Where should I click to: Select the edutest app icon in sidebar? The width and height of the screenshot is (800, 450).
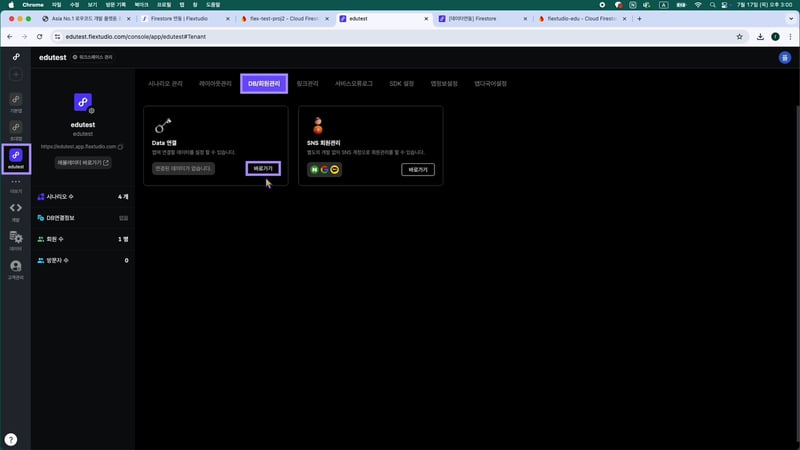(15, 157)
